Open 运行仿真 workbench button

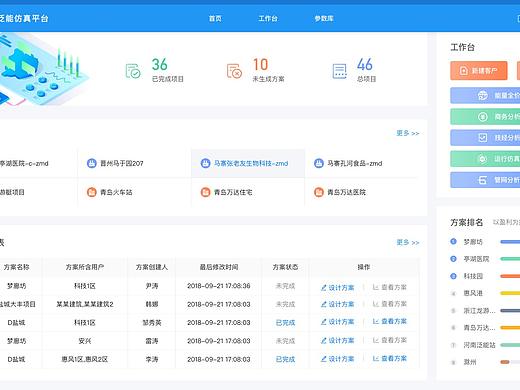[485, 159]
